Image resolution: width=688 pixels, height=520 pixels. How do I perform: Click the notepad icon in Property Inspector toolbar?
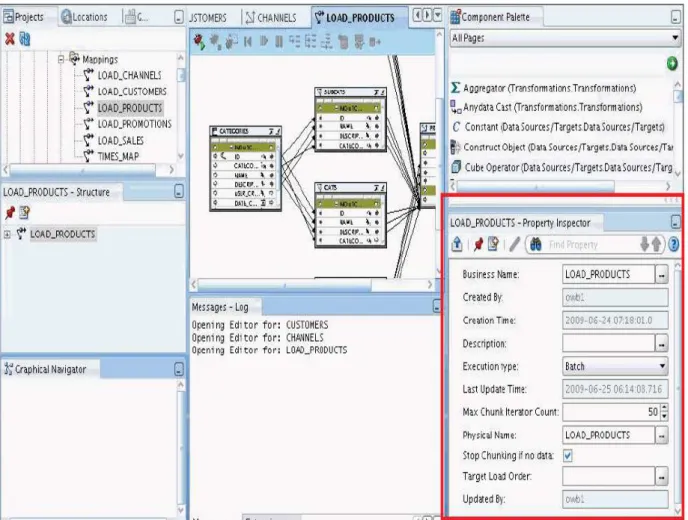tap(493, 244)
